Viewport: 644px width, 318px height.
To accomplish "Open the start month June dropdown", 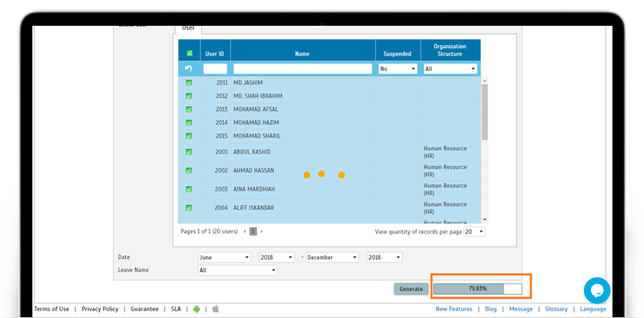I will pos(225,258).
